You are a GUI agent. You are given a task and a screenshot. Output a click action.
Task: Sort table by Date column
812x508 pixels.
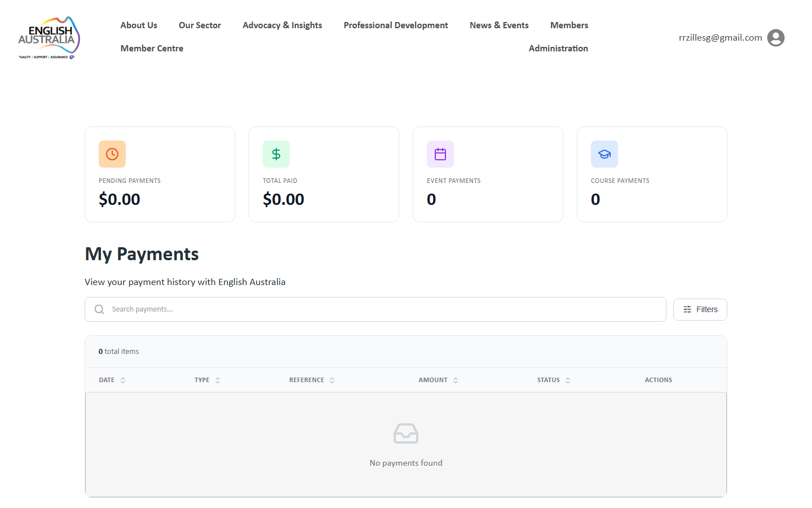(x=112, y=380)
